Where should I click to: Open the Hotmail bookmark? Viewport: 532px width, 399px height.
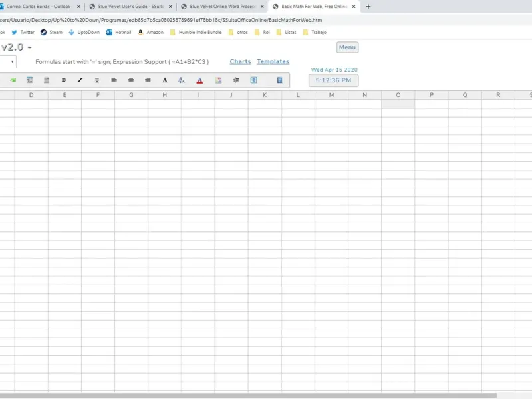click(118, 32)
